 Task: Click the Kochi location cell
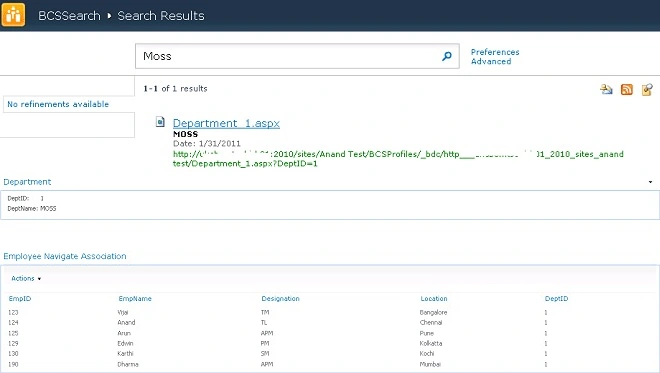[x=426, y=354]
